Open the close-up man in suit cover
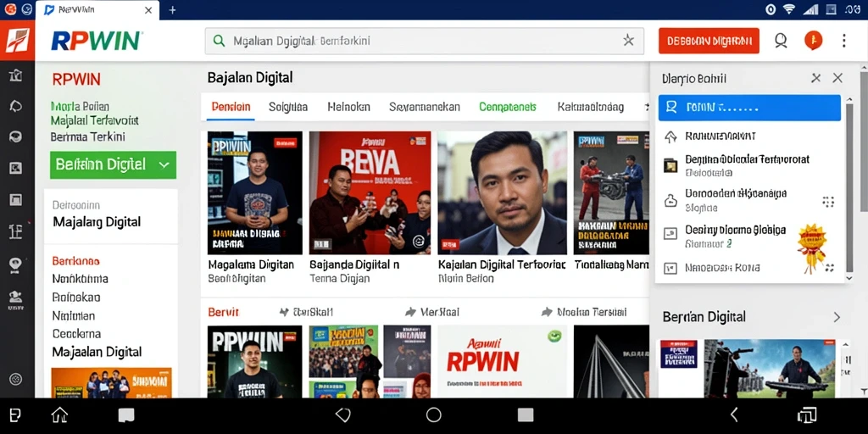Screen dimensions: 868x434 pyautogui.click(x=502, y=192)
